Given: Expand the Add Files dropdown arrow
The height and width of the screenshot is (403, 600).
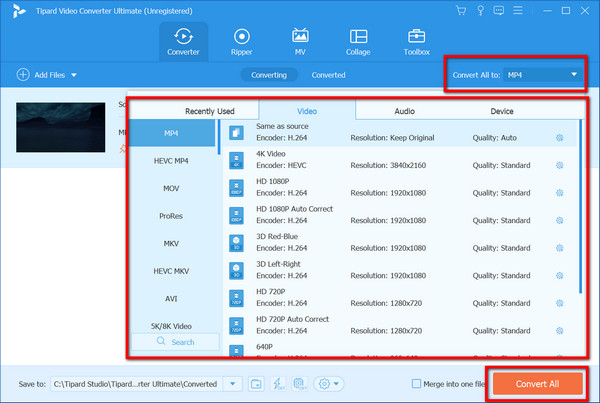Looking at the screenshot, I should pos(74,75).
